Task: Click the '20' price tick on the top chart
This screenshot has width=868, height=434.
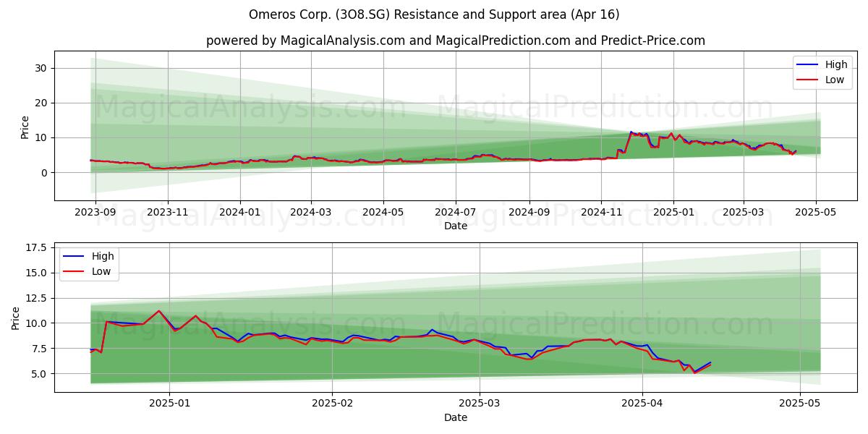Action: (x=43, y=103)
